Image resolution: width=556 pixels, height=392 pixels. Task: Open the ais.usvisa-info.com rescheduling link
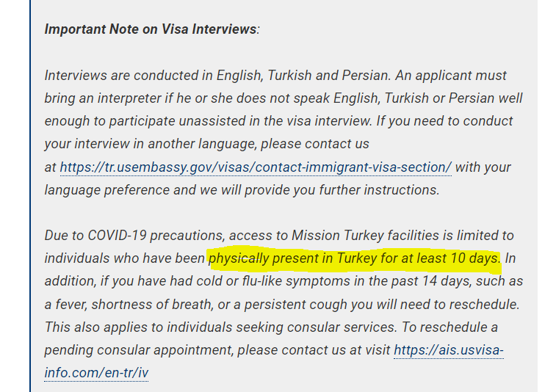coord(449,350)
